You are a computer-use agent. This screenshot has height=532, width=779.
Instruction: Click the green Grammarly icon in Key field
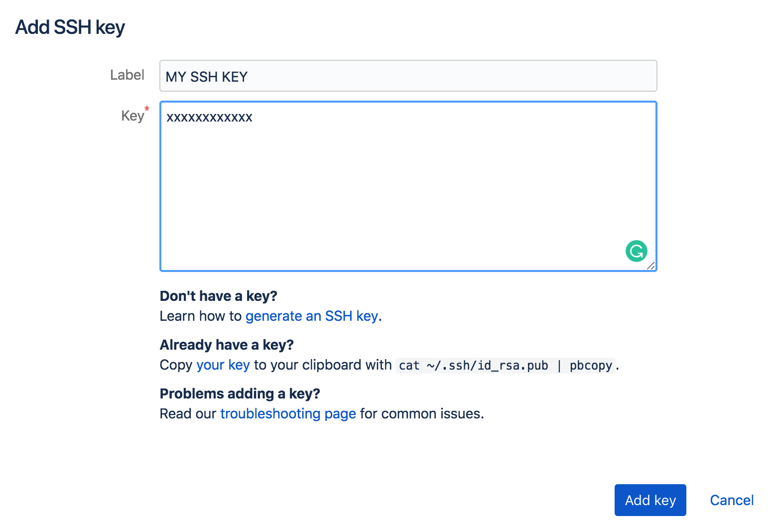pyautogui.click(x=636, y=251)
